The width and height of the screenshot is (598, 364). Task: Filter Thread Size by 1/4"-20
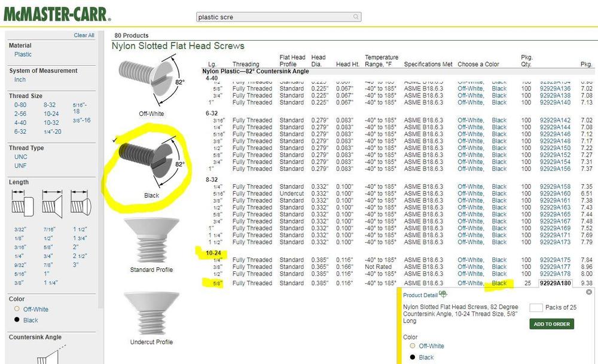tap(52, 131)
